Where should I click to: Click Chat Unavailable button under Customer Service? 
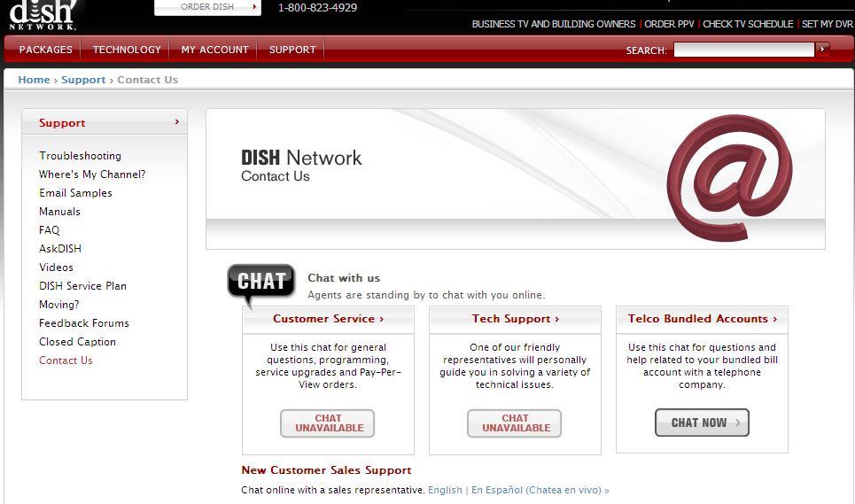click(328, 423)
